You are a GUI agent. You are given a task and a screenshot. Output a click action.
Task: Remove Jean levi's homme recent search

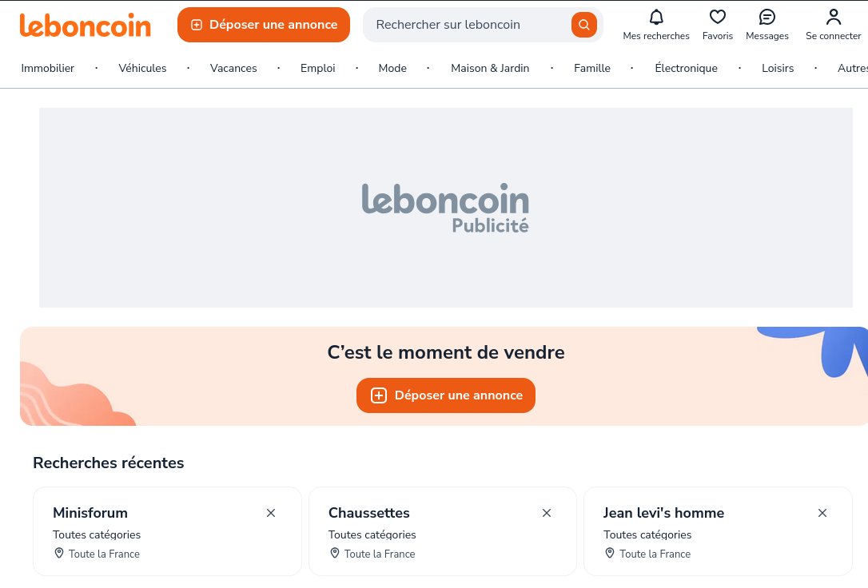(x=822, y=513)
